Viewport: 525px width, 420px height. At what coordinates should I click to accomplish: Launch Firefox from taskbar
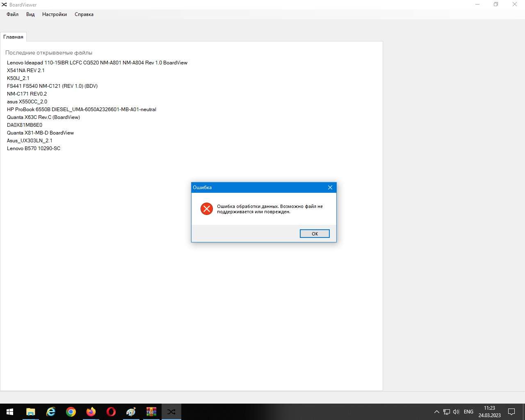point(91,412)
